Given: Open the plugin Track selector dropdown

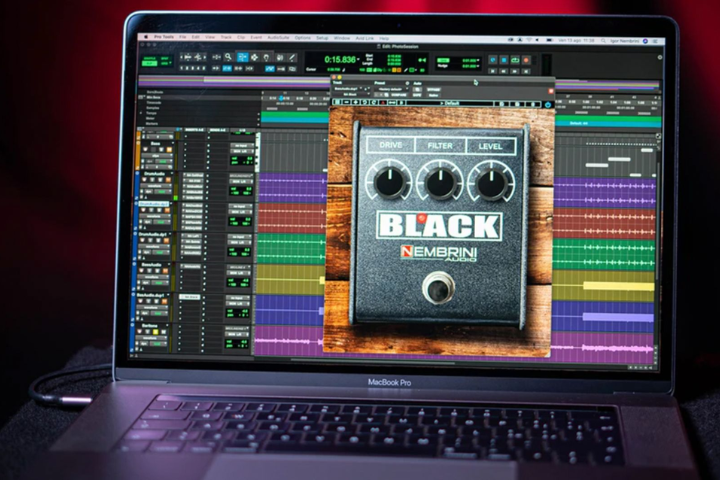Looking at the screenshot, I should (348, 88).
